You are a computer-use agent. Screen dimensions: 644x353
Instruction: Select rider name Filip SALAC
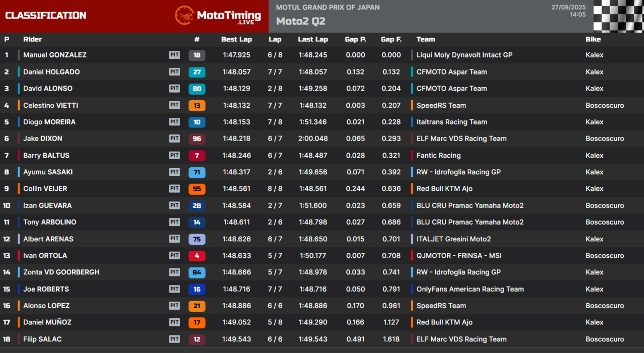click(42, 339)
